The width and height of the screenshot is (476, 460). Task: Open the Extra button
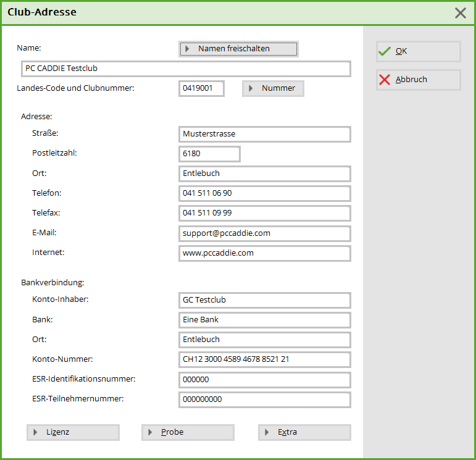(x=304, y=432)
